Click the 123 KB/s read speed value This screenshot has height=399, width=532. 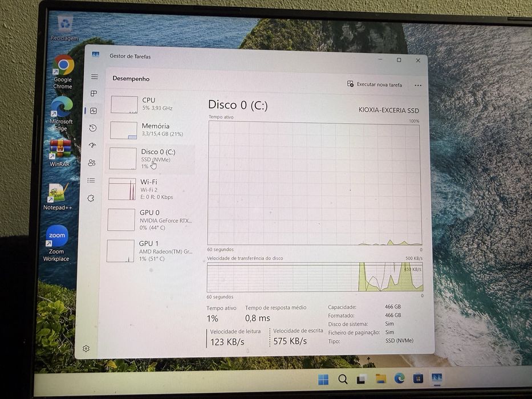pyautogui.click(x=227, y=341)
